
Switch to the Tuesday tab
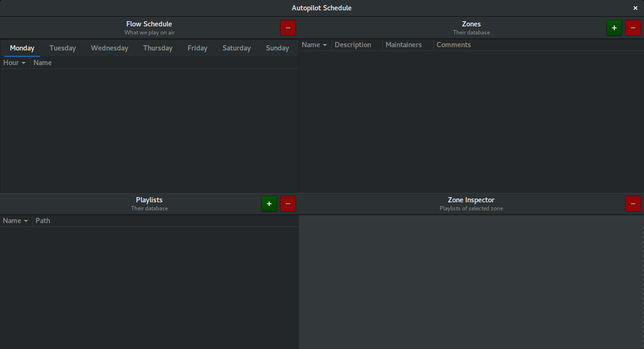tap(63, 48)
